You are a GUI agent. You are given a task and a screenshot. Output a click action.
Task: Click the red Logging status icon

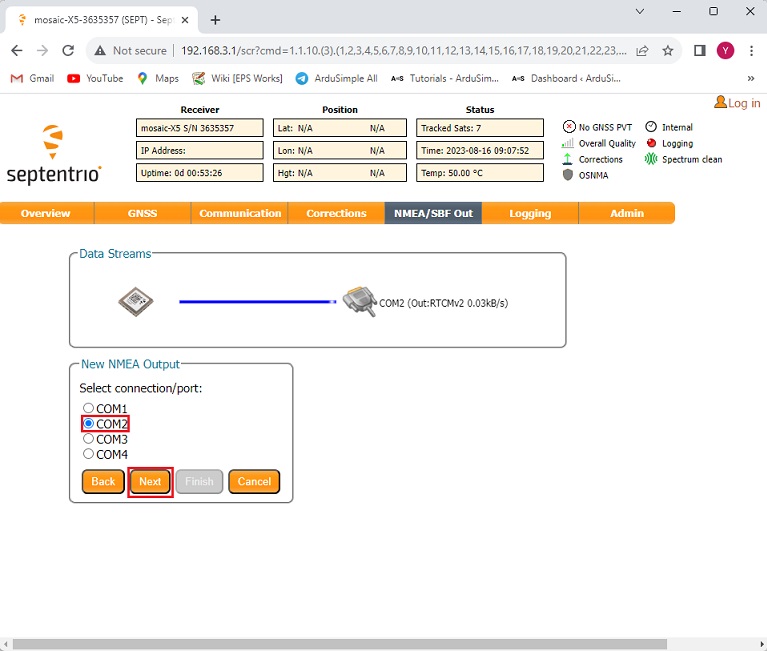(x=651, y=143)
